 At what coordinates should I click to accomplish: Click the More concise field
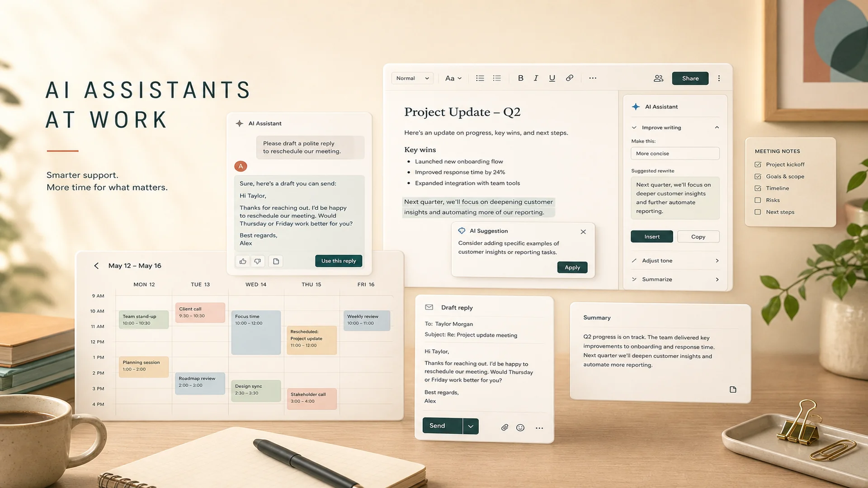[675, 154]
